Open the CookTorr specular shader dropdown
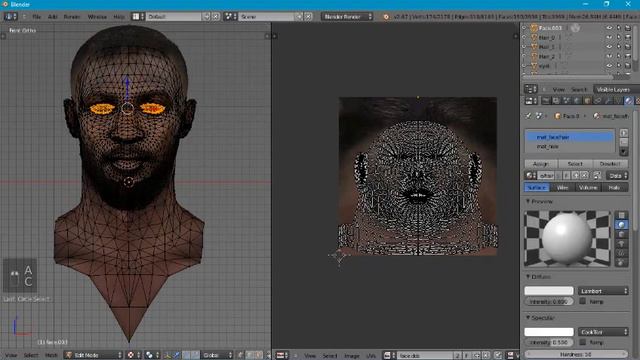This screenshot has width=640, height=360. pos(603,331)
